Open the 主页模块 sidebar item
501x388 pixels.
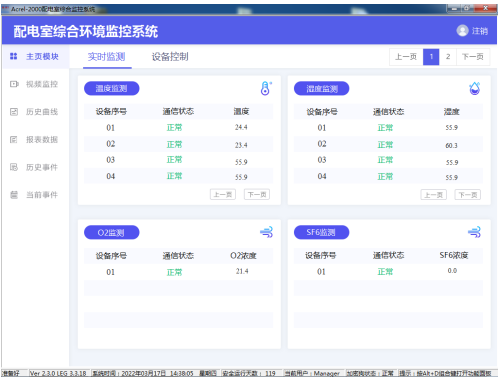(36, 57)
